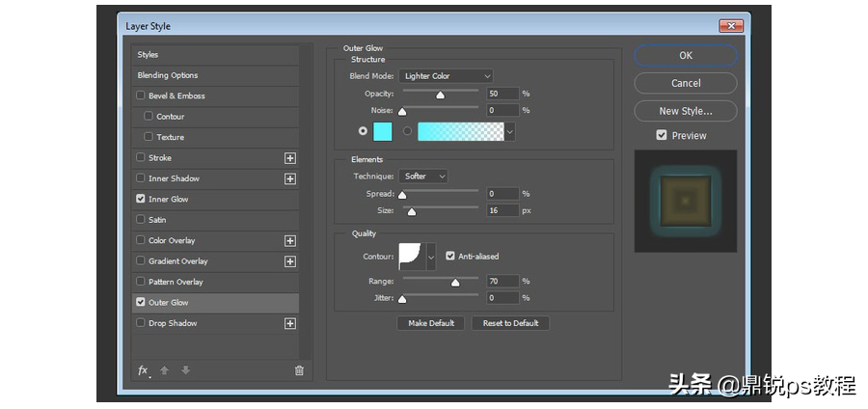Click the Size slider handle
Image resolution: width=868 pixels, height=409 pixels.
[x=411, y=211]
